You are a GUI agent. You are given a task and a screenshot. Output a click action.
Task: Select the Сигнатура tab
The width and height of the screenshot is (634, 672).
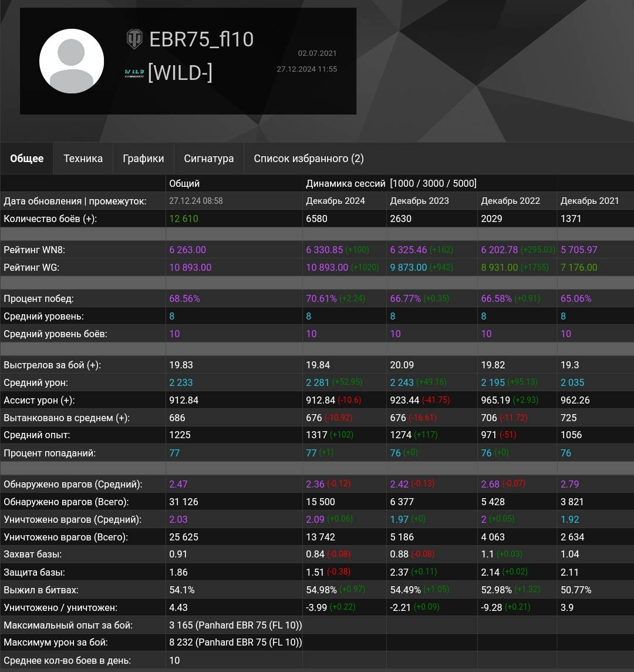208,159
